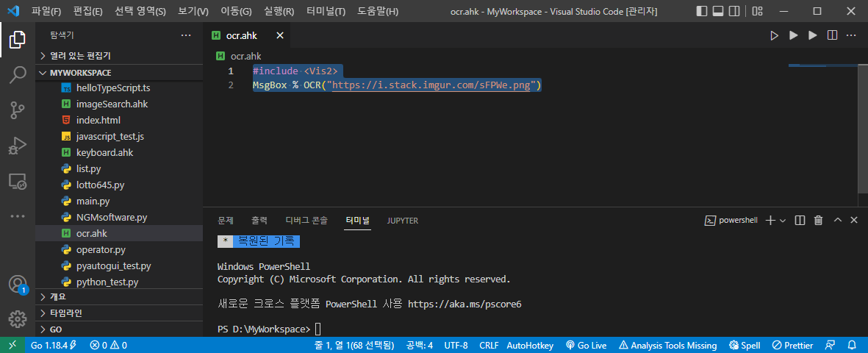Click the remote window indicator in status bar

tap(12, 345)
